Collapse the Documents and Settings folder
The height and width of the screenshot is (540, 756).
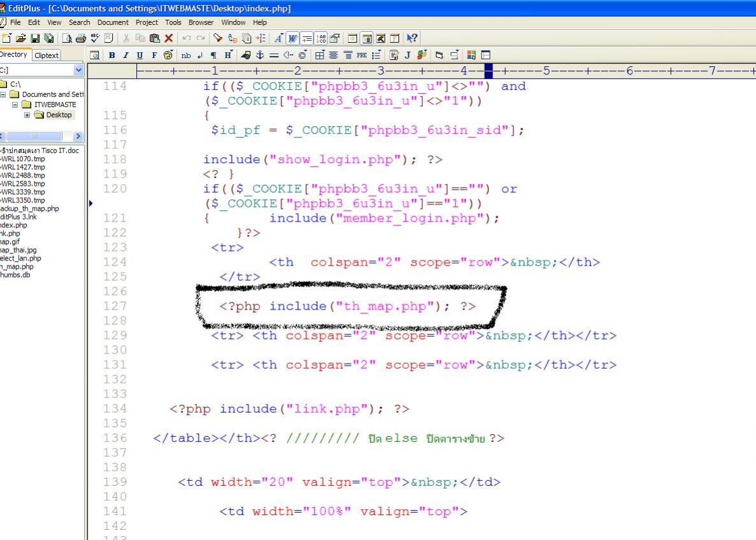coord(3,94)
